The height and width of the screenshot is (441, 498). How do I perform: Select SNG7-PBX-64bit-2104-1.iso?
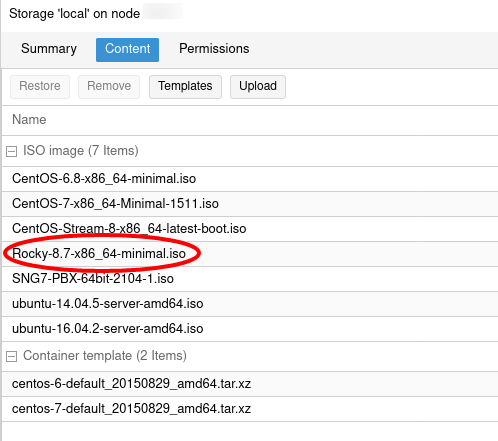(x=250, y=279)
